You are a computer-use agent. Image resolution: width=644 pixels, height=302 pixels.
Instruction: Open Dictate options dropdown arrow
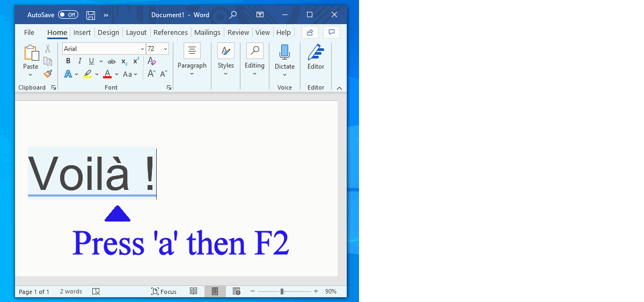click(x=285, y=75)
